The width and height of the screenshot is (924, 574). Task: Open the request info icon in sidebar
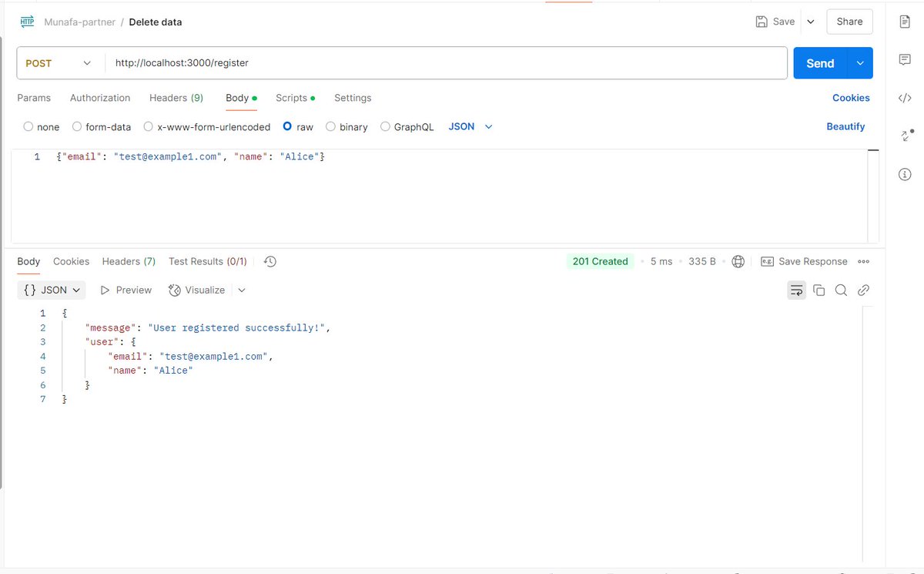coord(905,175)
